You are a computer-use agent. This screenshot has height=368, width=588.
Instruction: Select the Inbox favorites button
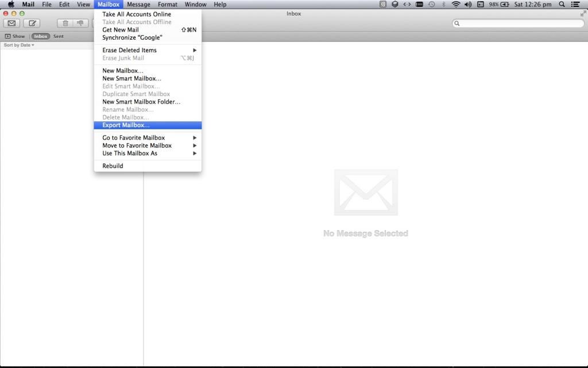pyautogui.click(x=41, y=36)
